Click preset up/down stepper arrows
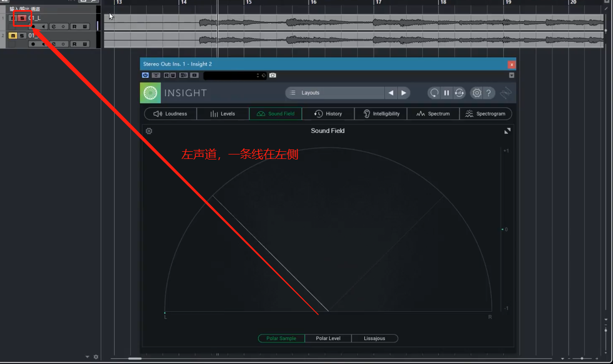 point(258,76)
